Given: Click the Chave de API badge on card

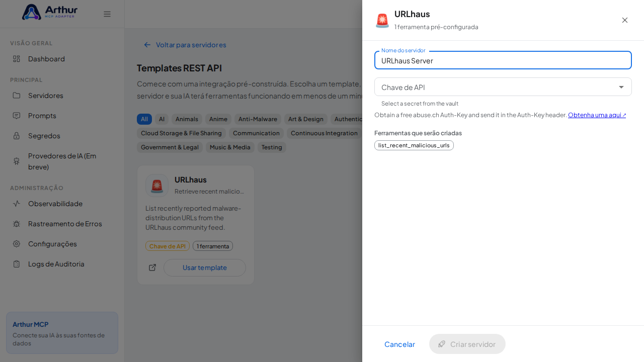Looking at the screenshot, I should pos(168,246).
